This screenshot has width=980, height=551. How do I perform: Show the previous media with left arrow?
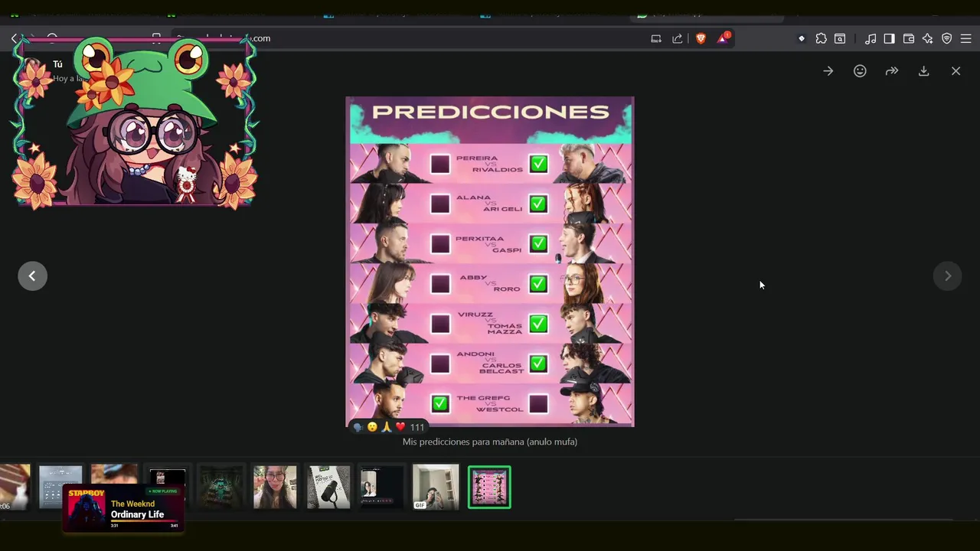point(32,276)
